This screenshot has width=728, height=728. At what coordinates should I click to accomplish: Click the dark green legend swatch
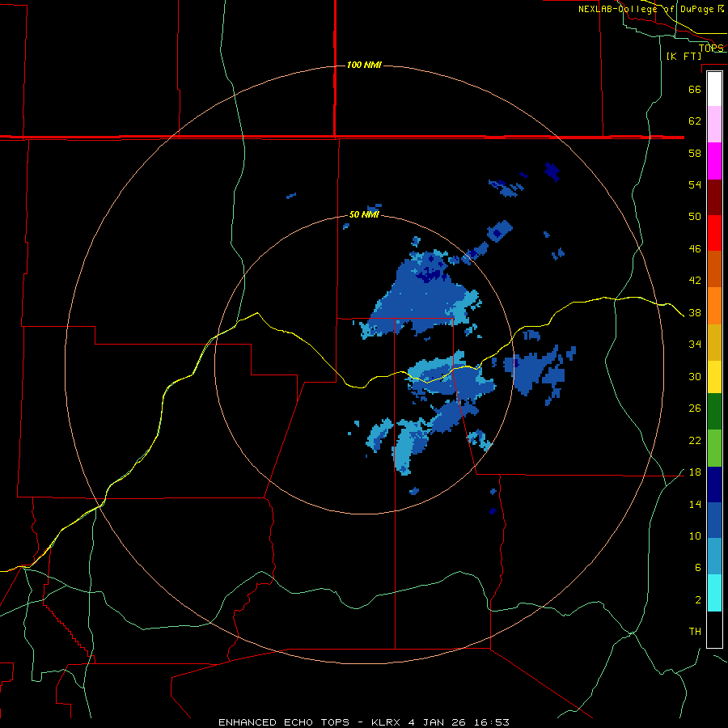pos(714,412)
